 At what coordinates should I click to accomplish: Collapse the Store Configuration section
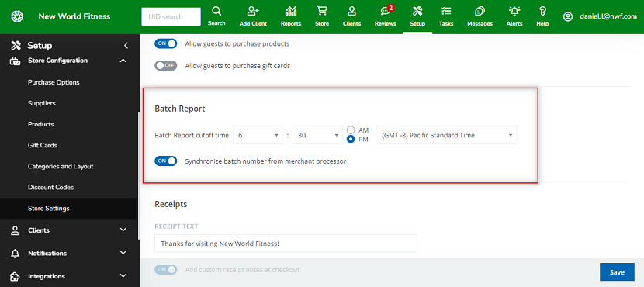(123, 61)
